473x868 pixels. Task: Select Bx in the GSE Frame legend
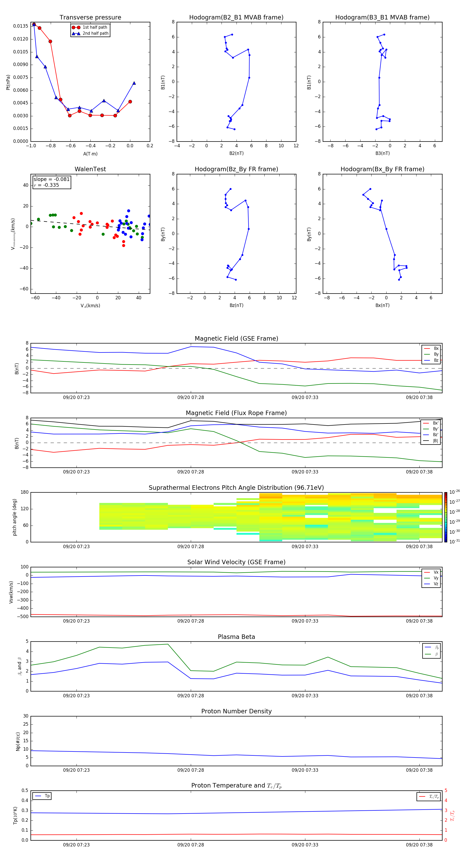point(431,349)
